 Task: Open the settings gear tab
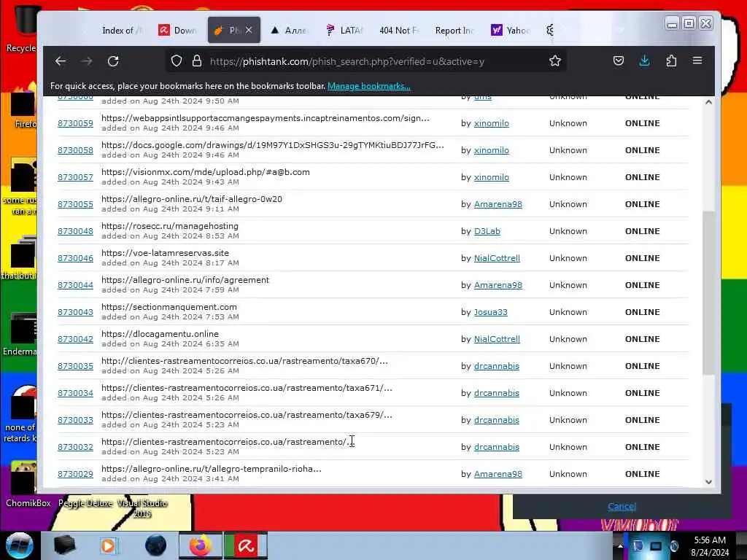click(x=550, y=31)
